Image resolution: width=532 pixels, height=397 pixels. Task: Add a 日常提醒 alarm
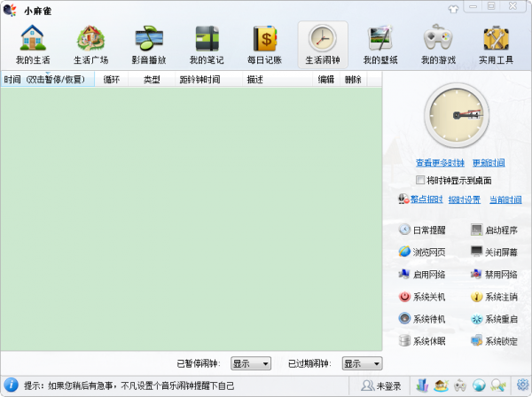tap(422, 230)
